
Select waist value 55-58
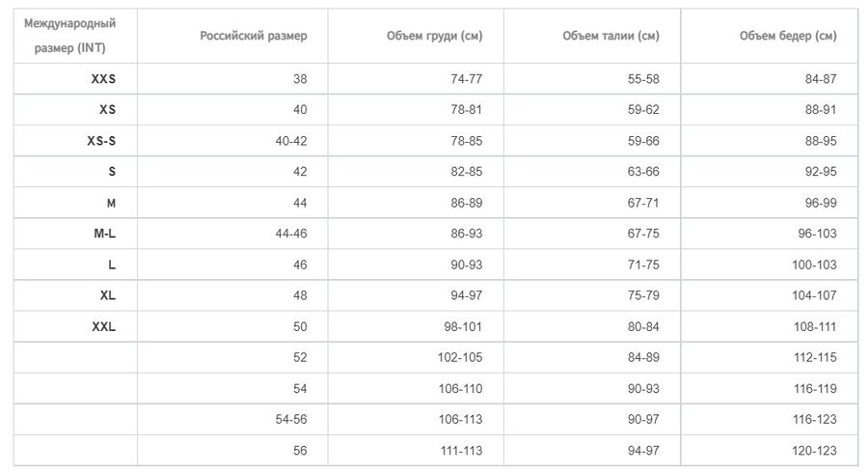click(x=643, y=78)
